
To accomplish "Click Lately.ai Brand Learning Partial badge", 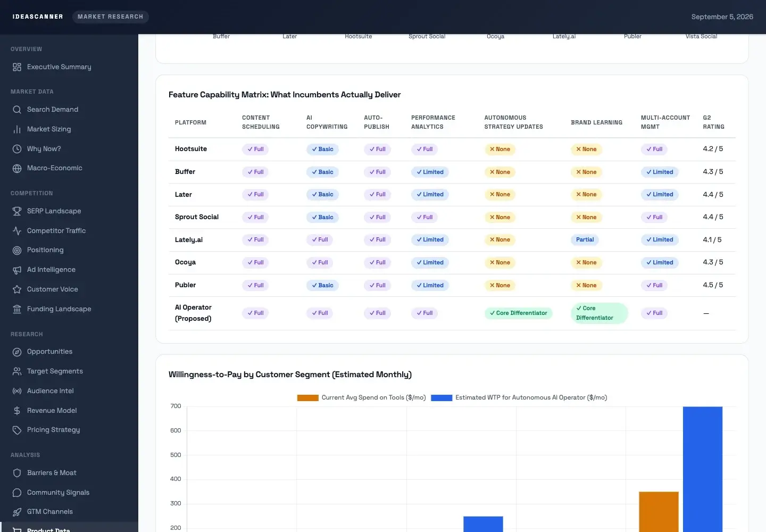I will click(585, 240).
